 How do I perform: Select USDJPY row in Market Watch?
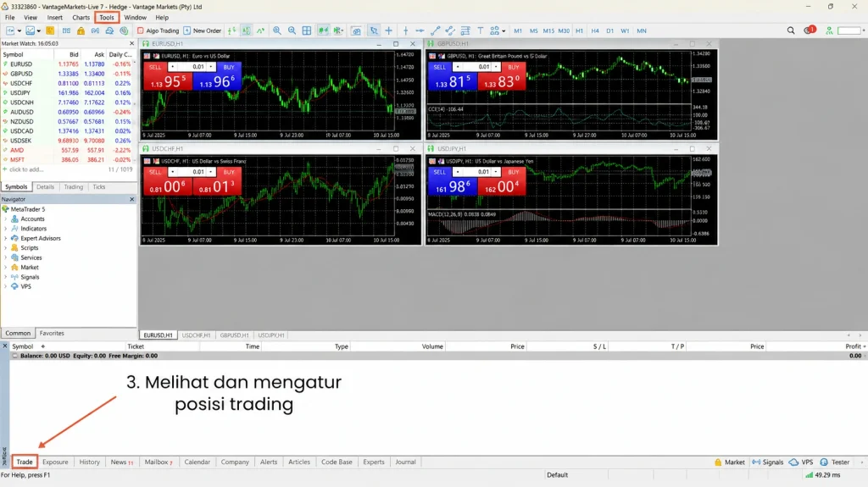pyautogui.click(x=68, y=93)
